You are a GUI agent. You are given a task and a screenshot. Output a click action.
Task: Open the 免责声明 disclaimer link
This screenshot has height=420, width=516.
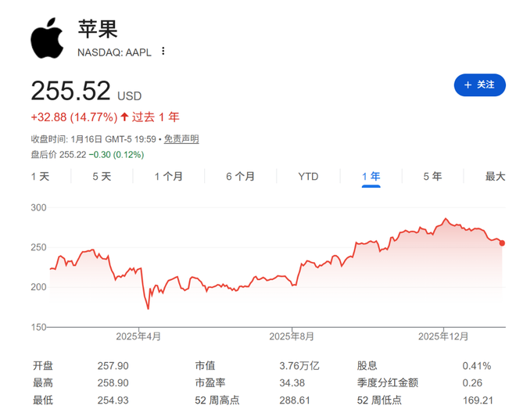pyautogui.click(x=181, y=139)
